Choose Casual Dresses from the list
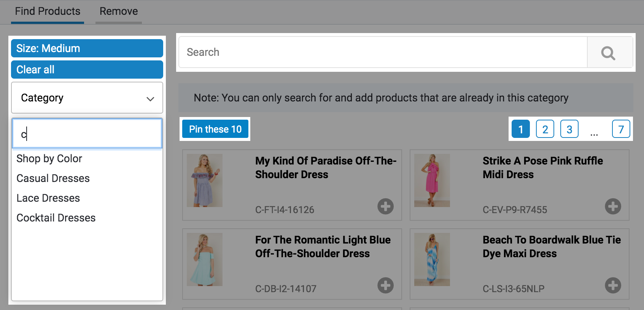644x310 pixels. pyautogui.click(x=53, y=179)
